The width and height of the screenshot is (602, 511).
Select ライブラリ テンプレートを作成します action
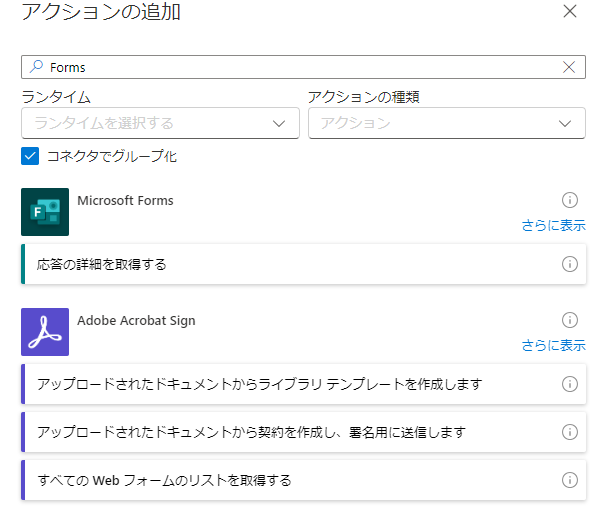coord(304,384)
